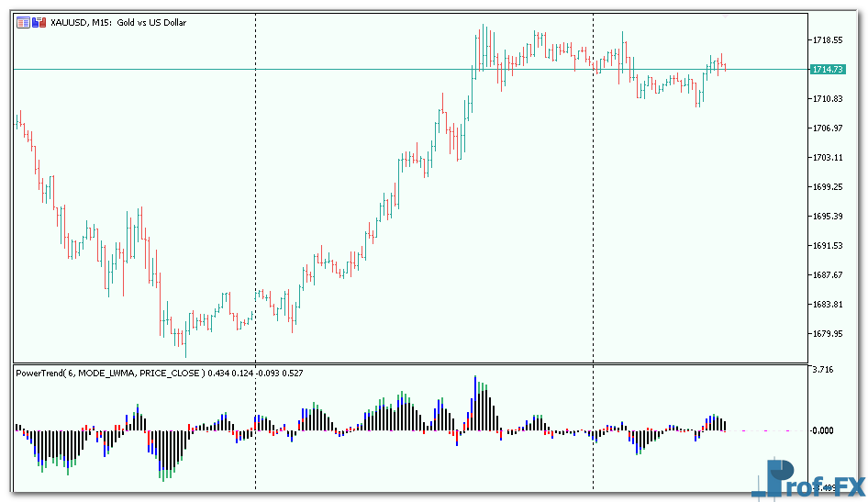The image size is (868, 502).
Task: Click the 1718.55 price axis label
Action: click(827, 40)
